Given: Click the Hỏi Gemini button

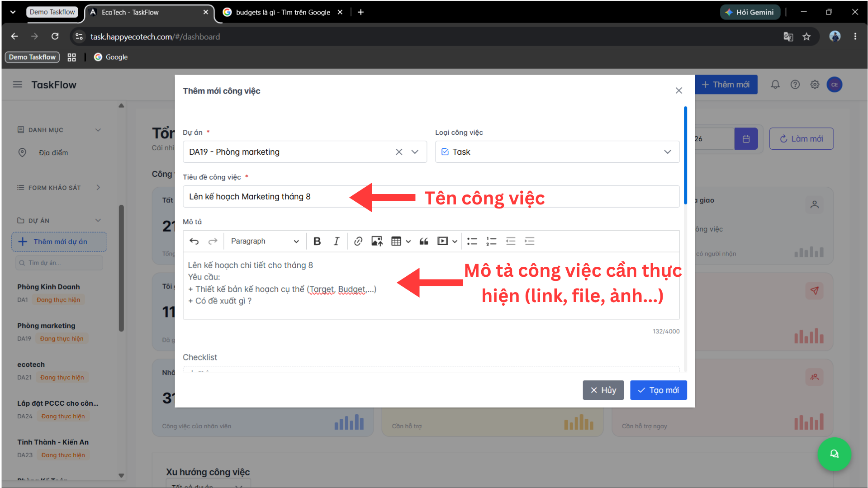Looking at the screenshot, I should click(x=750, y=12).
